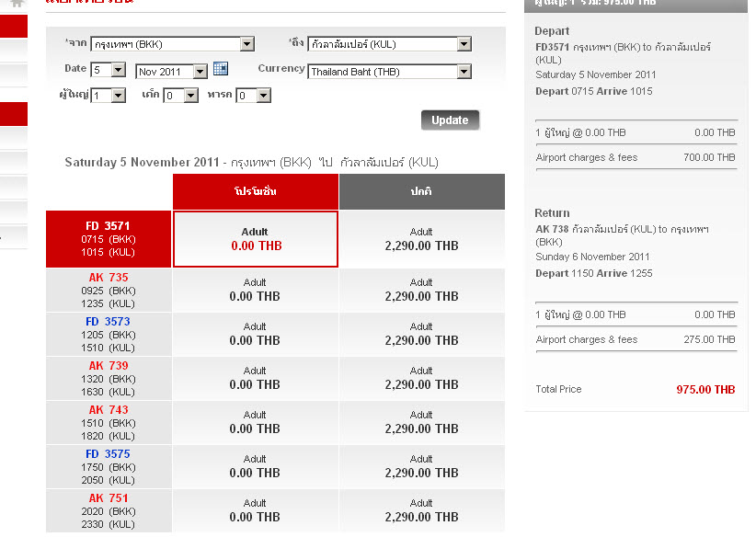Choose the 0.00 THB promo fare for AK 751
This screenshot has width=756, height=537.
click(x=256, y=511)
